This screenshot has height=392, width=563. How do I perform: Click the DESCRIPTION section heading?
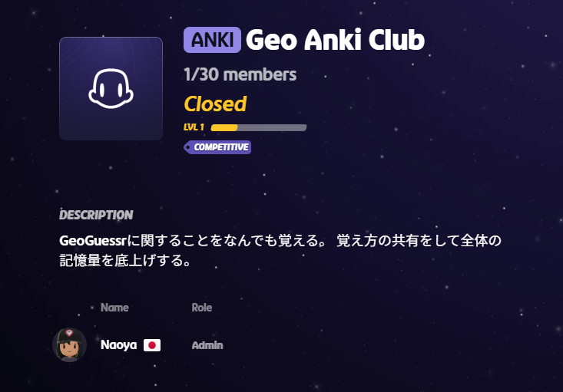[x=96, y=215]
